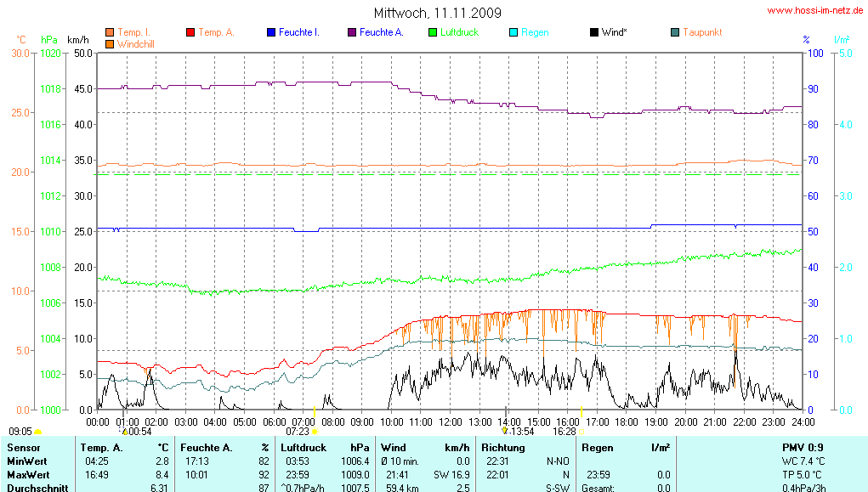
Task: Click the moon marker labeled 13:54
Action: pyautogui.click(x=504, y=432)
